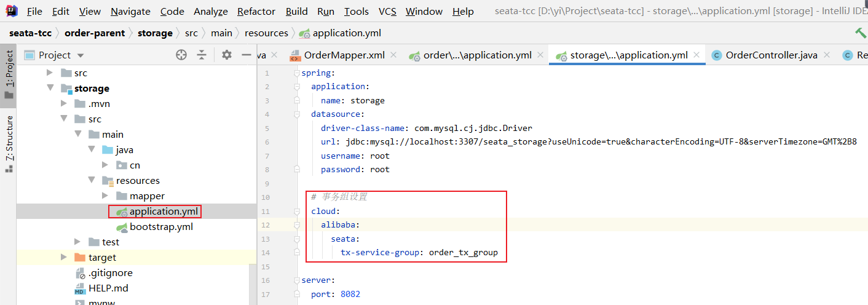Switch to OrderMapper.xml tab
Screen dimensions: 868x305
pos(337,55)
